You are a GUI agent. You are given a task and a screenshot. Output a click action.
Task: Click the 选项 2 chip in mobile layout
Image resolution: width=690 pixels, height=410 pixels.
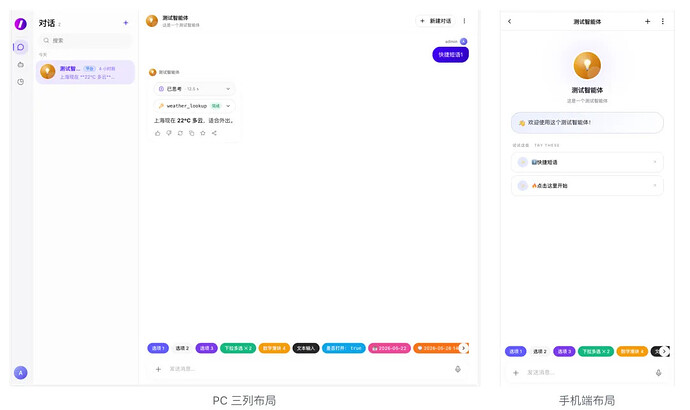540,351
